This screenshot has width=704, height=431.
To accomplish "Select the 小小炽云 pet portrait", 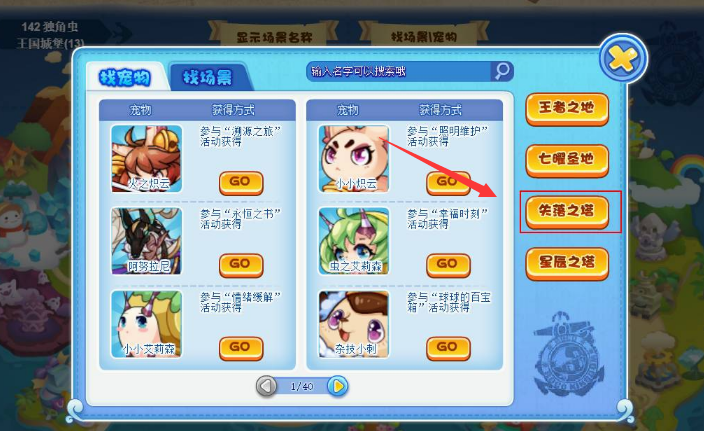I will [354, 159].
